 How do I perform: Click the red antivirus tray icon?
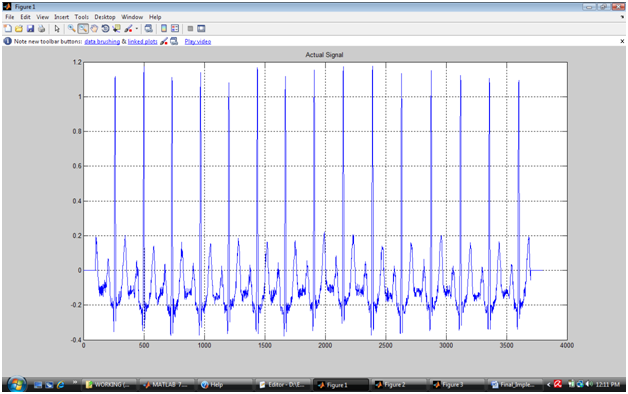pos(557,384)
